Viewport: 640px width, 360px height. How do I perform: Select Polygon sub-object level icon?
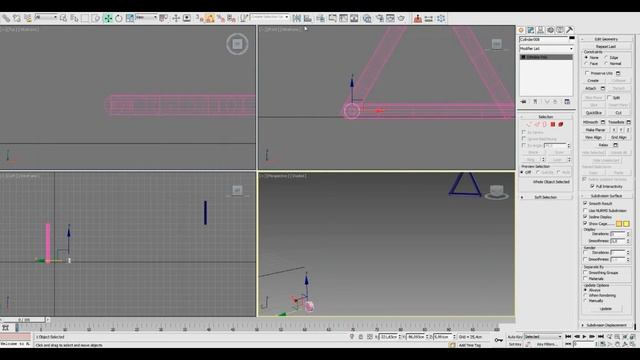553,124
